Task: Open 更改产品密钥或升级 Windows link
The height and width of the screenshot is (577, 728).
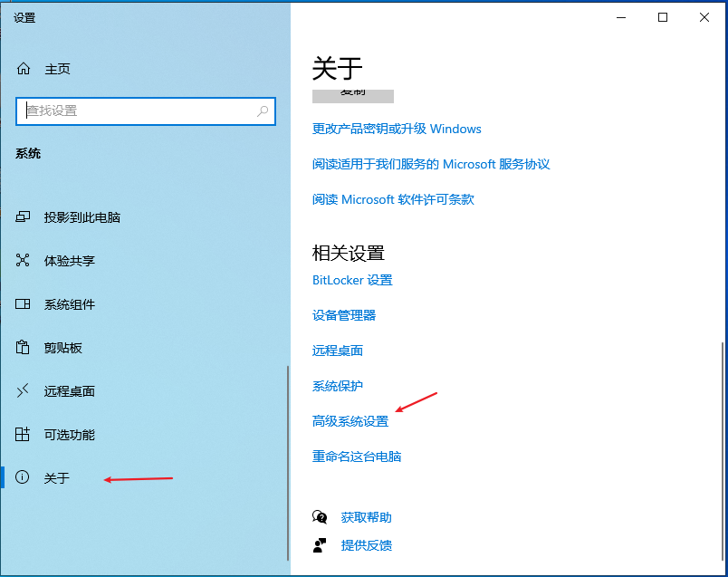Action: coord(397,129)
